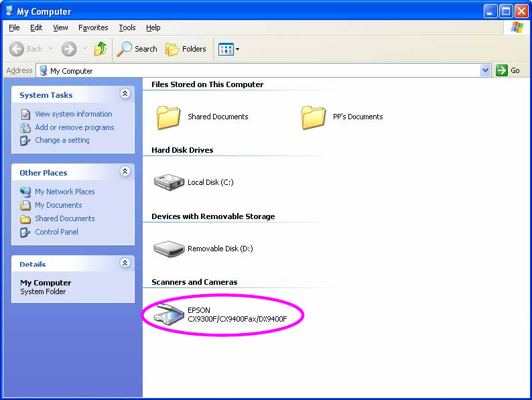Click the System Tasks panel header text
532x400 pixels.
pyautogui.click(x=46, y=95)
